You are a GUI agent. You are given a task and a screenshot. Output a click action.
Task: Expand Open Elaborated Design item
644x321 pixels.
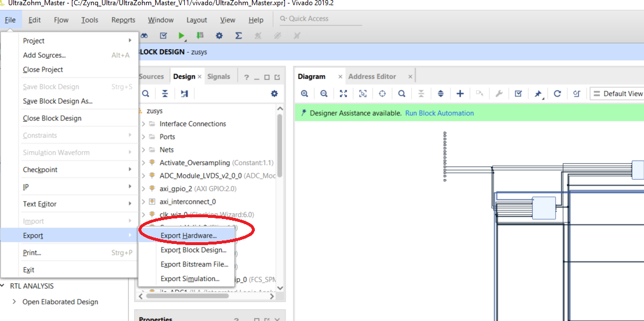pyautogui.click(x=14, y=302)
